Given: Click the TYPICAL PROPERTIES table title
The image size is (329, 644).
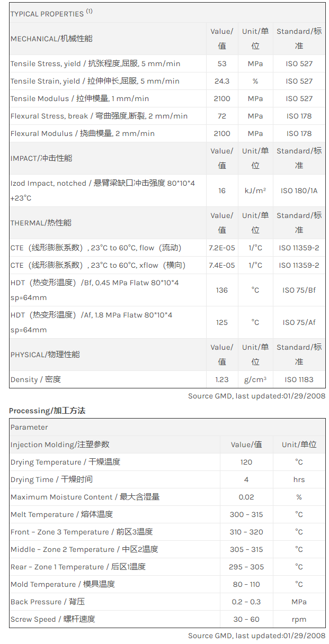Looking at the screenshot, I should coord(47,14).
